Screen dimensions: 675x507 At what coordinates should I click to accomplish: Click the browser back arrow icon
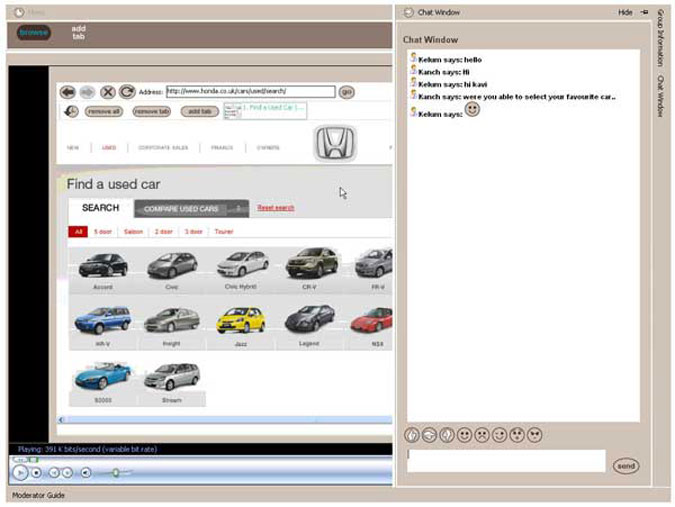tap(68, 92)
